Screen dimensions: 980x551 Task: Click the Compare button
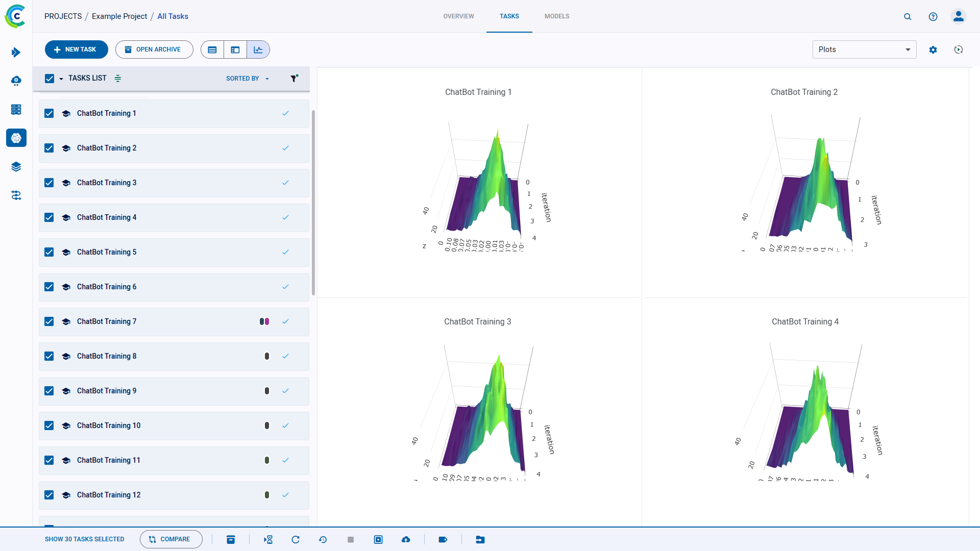coord(170,539)
